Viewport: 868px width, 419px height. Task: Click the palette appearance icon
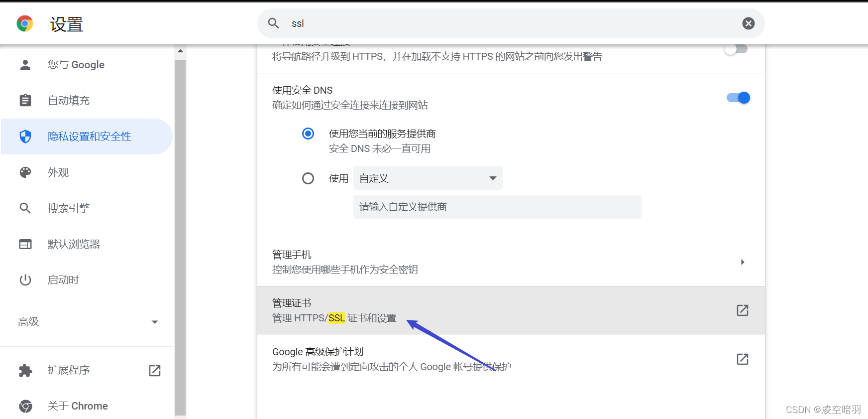pyautogui.click(x=25, y=172)
